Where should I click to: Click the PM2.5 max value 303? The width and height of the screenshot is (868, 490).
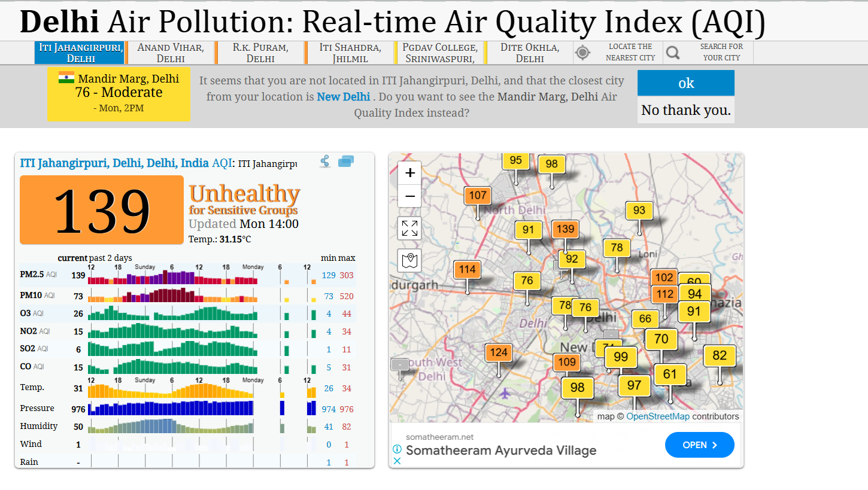tap(347, 275)
